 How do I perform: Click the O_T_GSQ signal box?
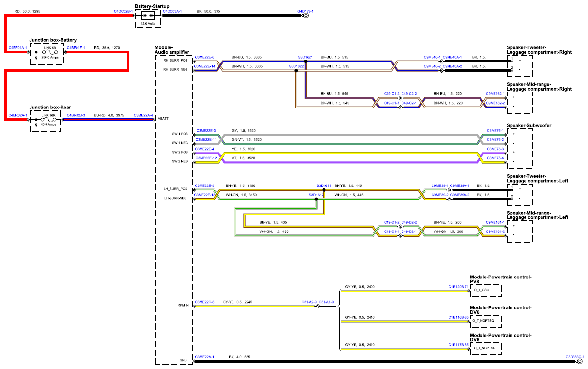click(486, 290)
